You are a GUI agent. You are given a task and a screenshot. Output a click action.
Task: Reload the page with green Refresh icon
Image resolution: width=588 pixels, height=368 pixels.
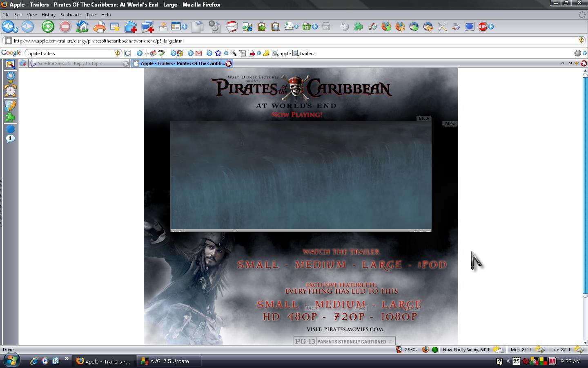click(48, 27)
